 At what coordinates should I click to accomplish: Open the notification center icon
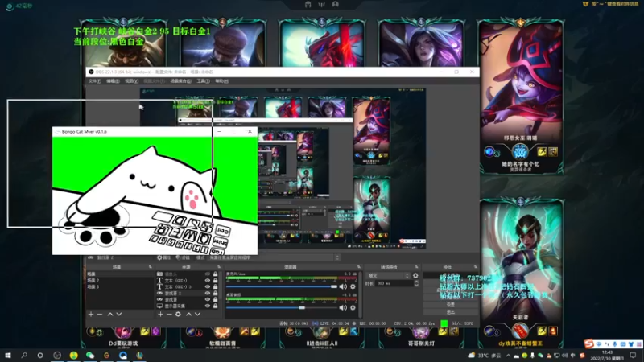point(633,356)
